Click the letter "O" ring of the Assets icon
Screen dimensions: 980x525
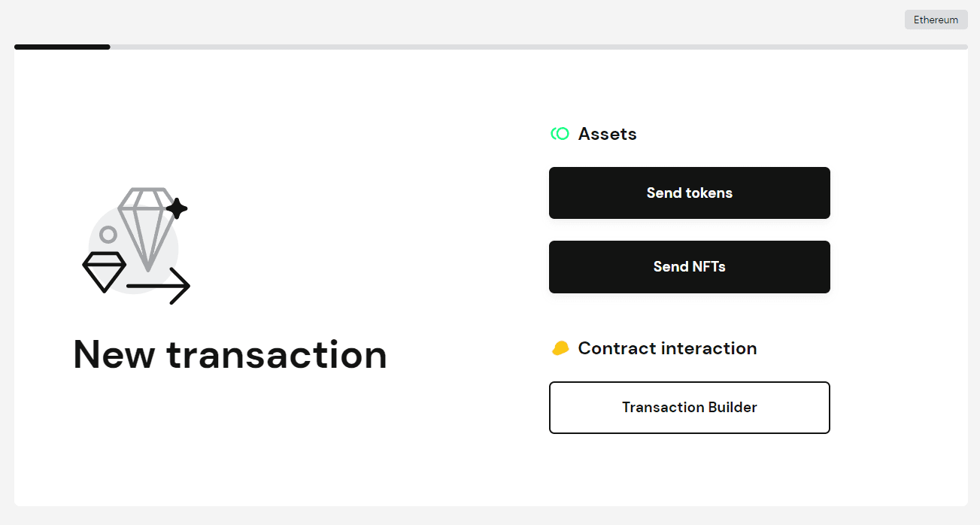click(563, 134)
